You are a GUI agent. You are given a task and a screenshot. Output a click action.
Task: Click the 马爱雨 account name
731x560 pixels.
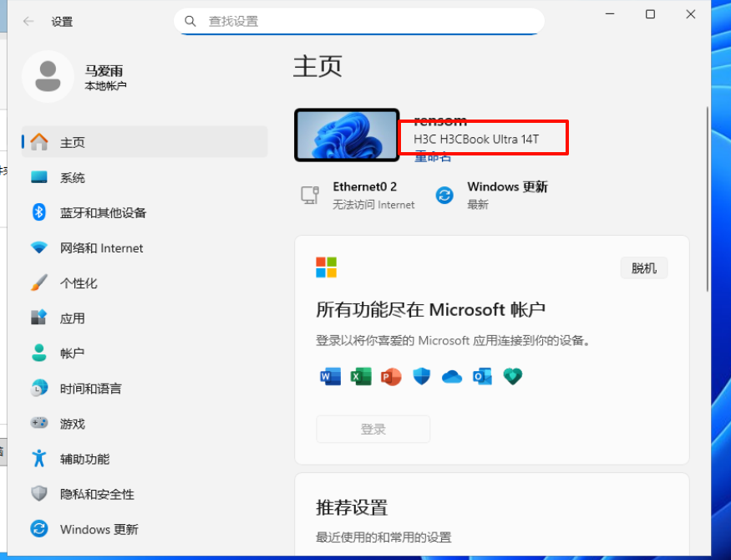[104, 71]
